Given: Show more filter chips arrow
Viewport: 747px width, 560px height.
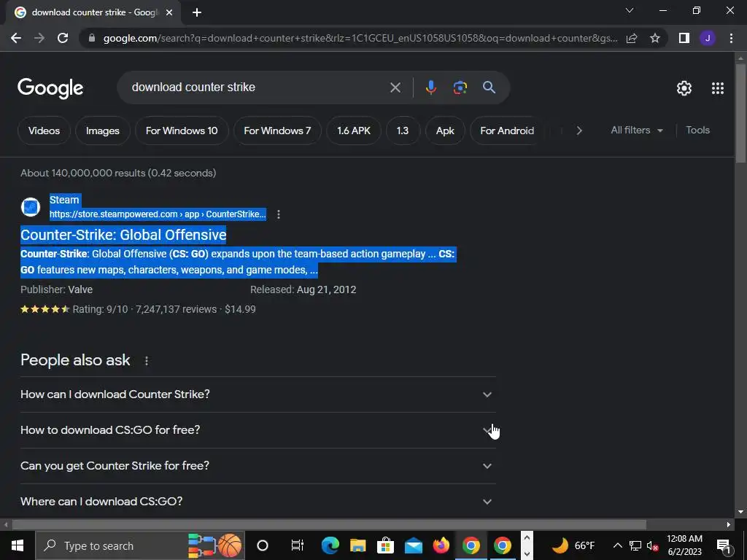Looking at the screenshot, I should (x=578, y=131).
